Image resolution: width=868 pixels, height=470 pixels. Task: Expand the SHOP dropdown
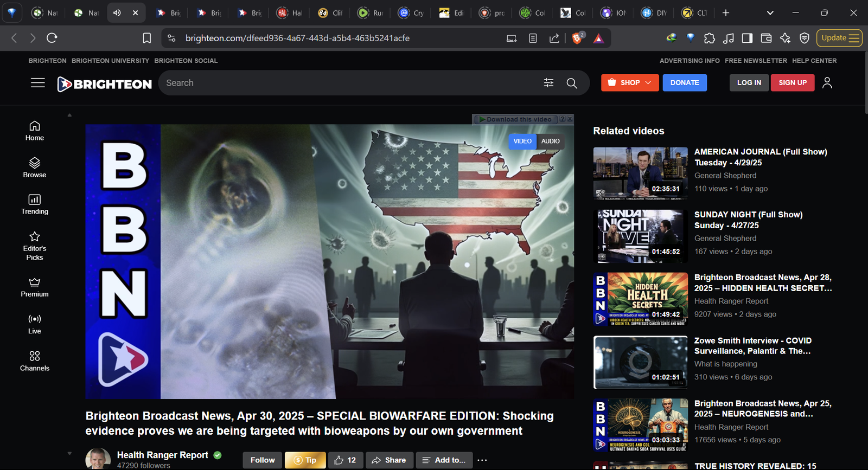pos(630,83)
